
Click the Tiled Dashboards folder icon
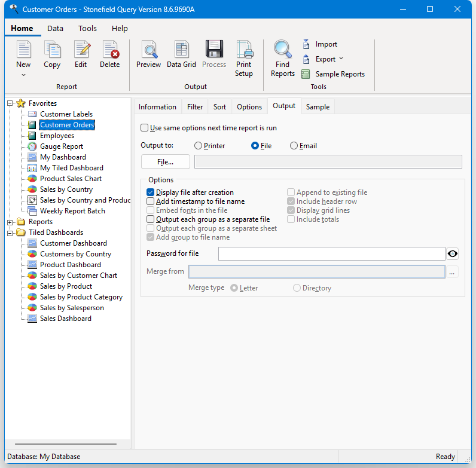pyautogui.click(x=21, y=233)
